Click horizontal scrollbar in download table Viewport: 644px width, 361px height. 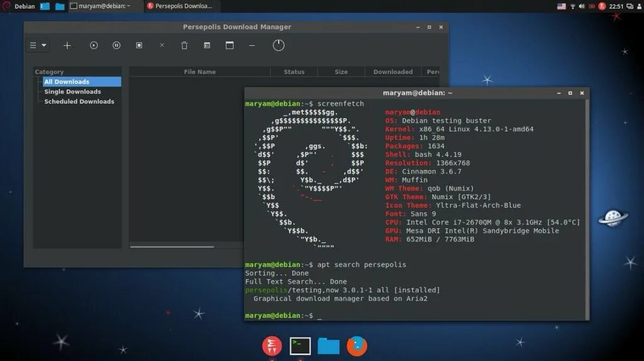click(x=172, y=247)
